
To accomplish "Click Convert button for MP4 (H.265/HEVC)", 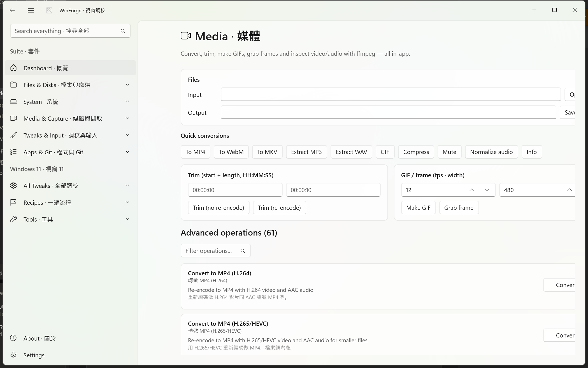I will point(559,335).
